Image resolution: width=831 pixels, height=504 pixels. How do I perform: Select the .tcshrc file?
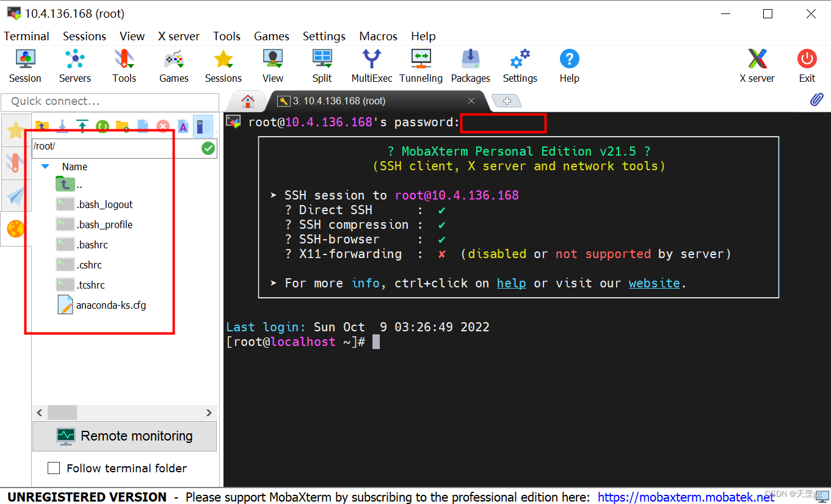coord(81,285)
